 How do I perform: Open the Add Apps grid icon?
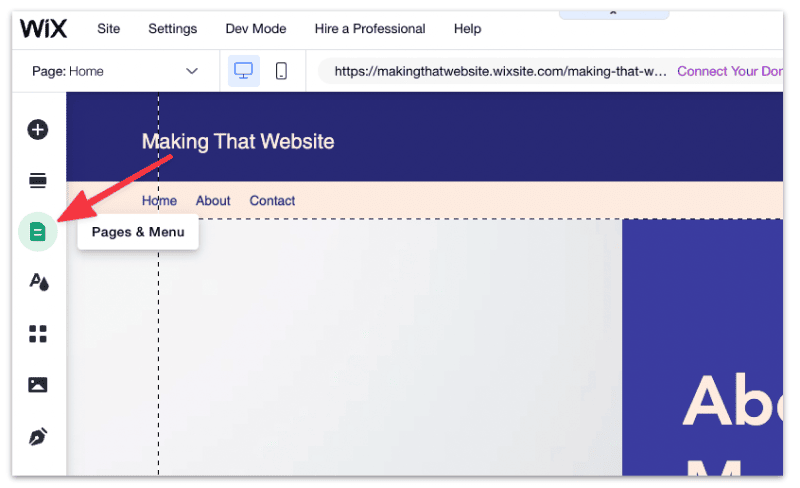(38, 334)
